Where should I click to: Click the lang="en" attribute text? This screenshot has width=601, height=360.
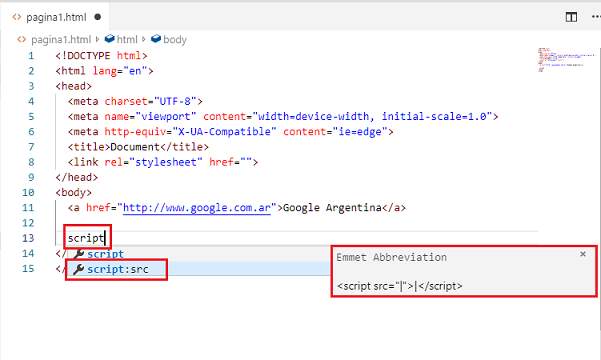(120, 71)
